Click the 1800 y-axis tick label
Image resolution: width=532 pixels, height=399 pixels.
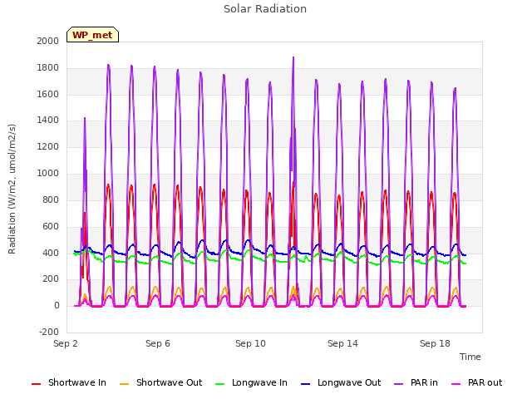coord(48,68)
